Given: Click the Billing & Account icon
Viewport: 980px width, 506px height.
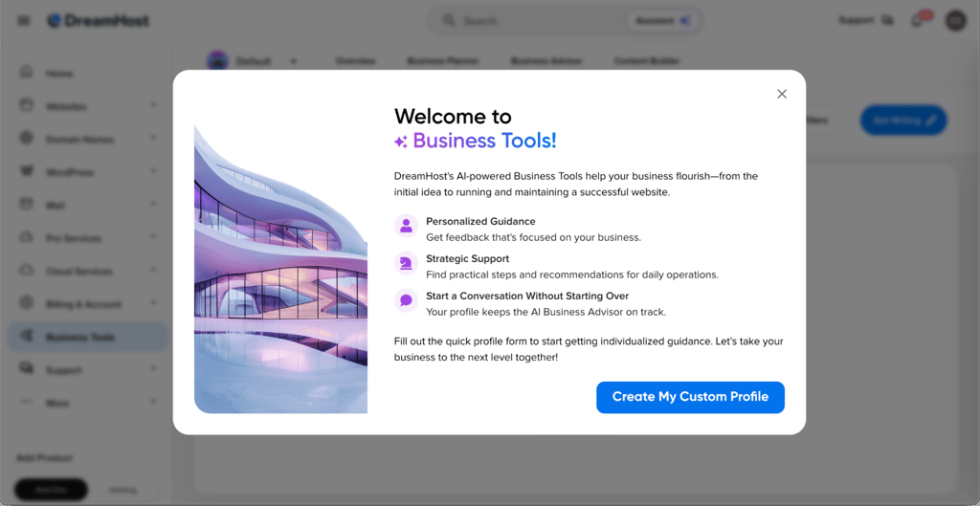Looking at the screenshot, I should [x=26, y=303].
